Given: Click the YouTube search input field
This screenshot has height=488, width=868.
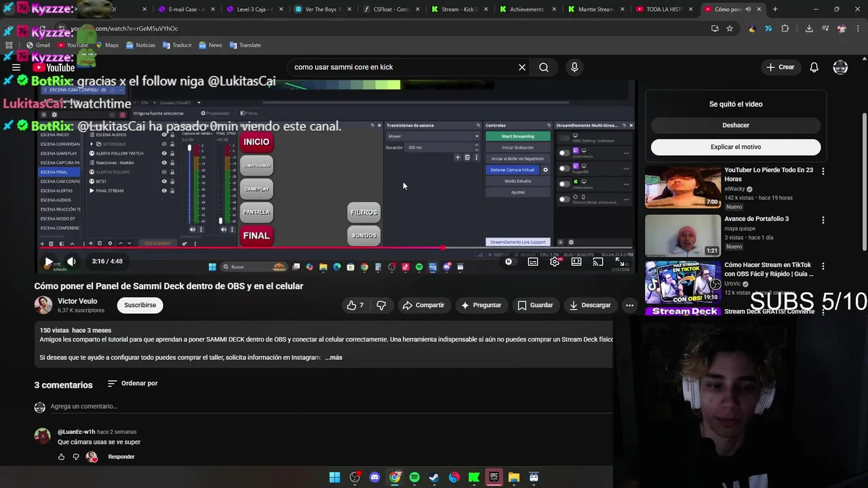Looking at the screenshot, I should pyautogui.click(x=403, y=67).
